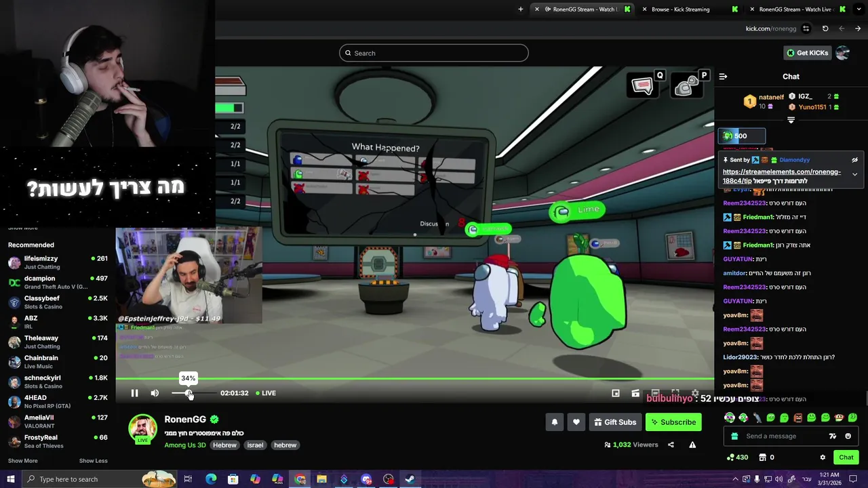
Task: Toggle notification bell for RonenGG
Action: 554,422
